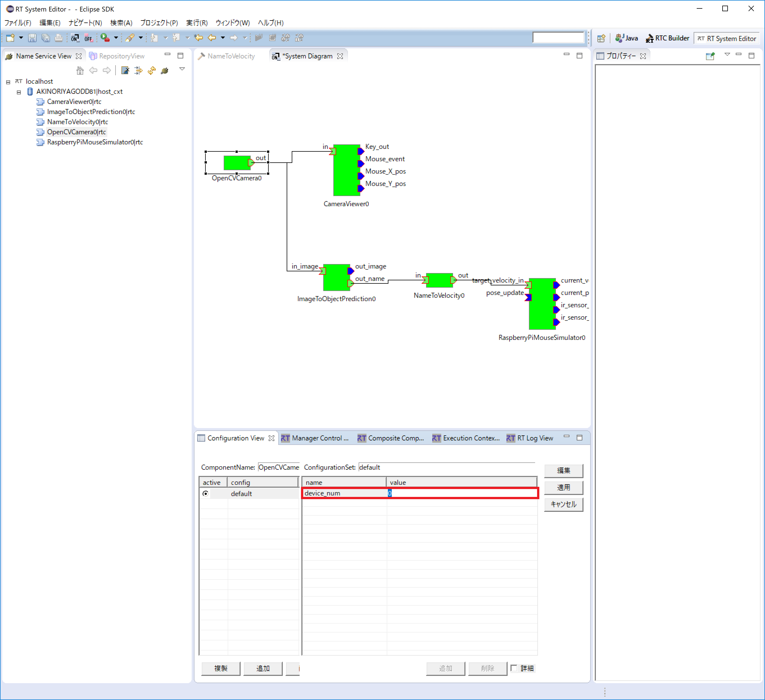Click the home icon in Name Service View
The image size is (765, 700).
[80, 70]
